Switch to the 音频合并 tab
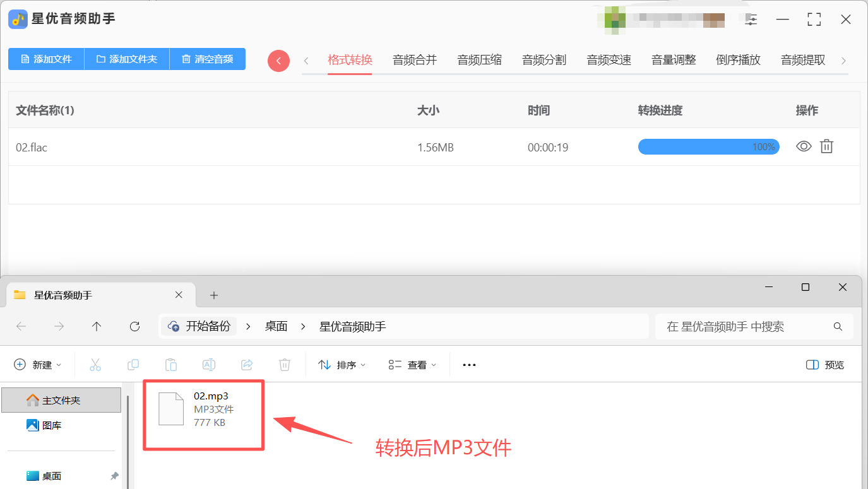Image resolution: width=868 pixels, height=489 pixels. coord(415,60)
